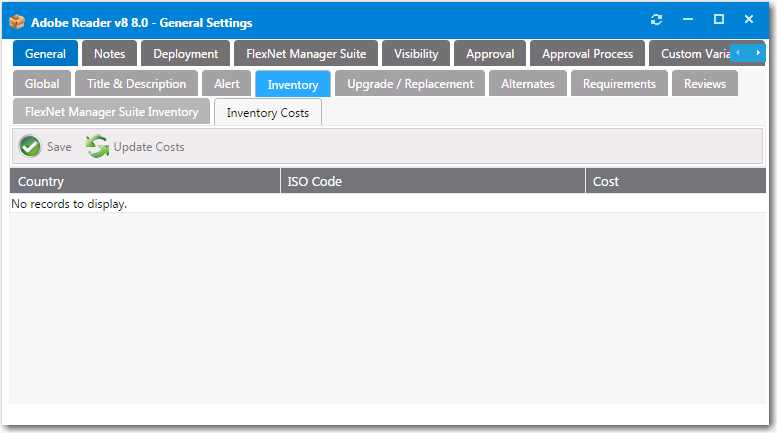
Task: Select the Visibility tab
Action: (416, 54)
